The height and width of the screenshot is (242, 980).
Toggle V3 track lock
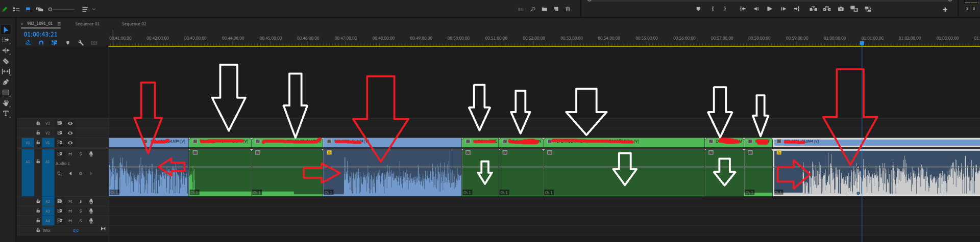38,123
